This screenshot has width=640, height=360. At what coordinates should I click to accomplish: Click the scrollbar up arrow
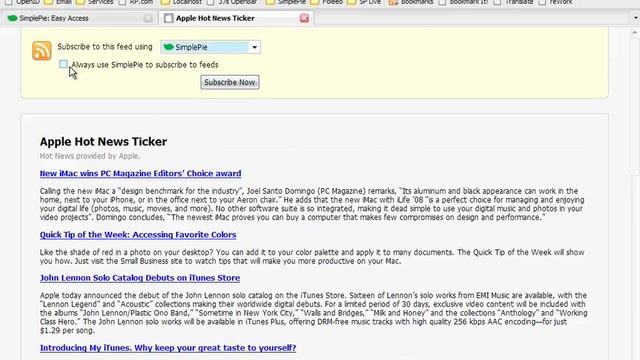[x=635, y=32]
